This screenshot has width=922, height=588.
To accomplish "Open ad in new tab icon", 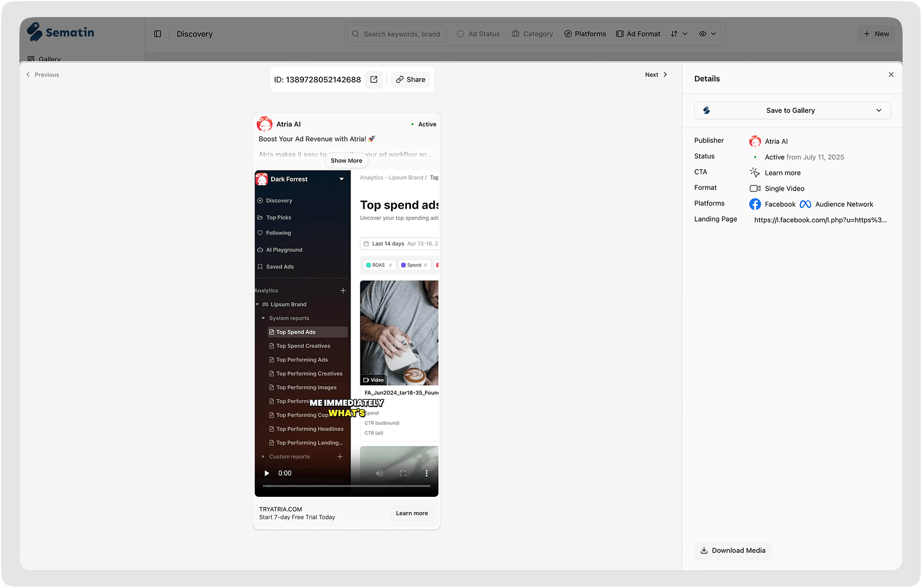I will (x=374, y=79).
